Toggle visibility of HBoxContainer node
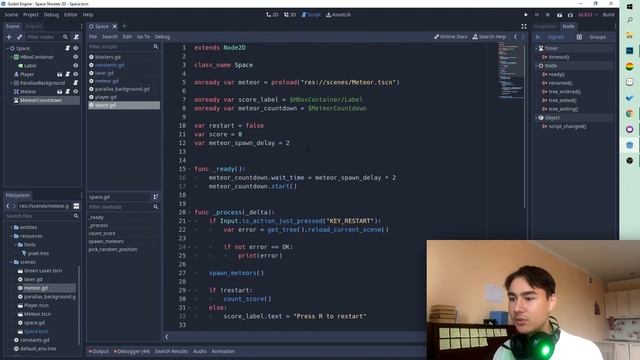 76,57
